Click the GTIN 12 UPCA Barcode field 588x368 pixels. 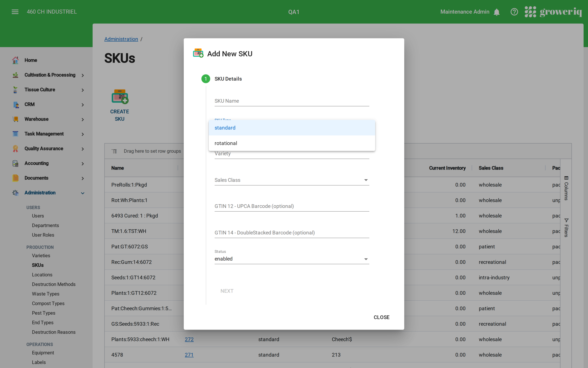(292, 206)
